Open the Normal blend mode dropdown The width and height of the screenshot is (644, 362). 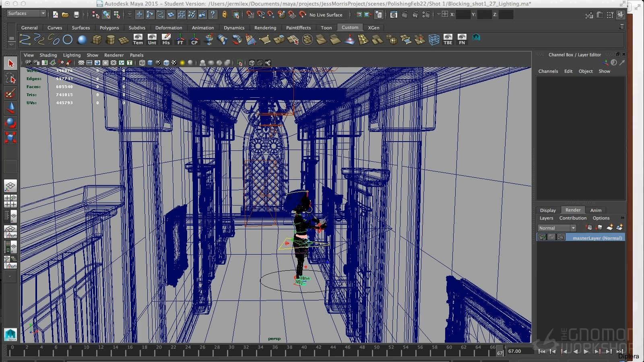coord(557,228)
